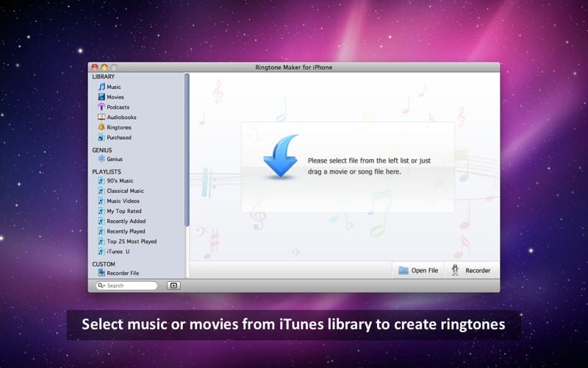Click the button right of the search field
This screenshot has width=588, height=368.
click(173, 286)
